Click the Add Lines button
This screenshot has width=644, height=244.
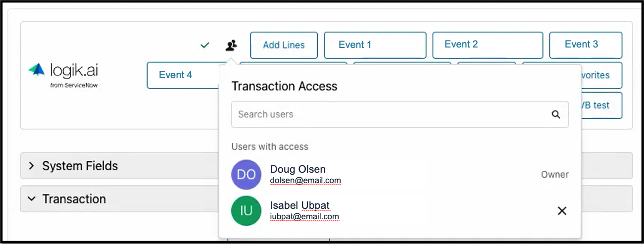tap(284, 45)
